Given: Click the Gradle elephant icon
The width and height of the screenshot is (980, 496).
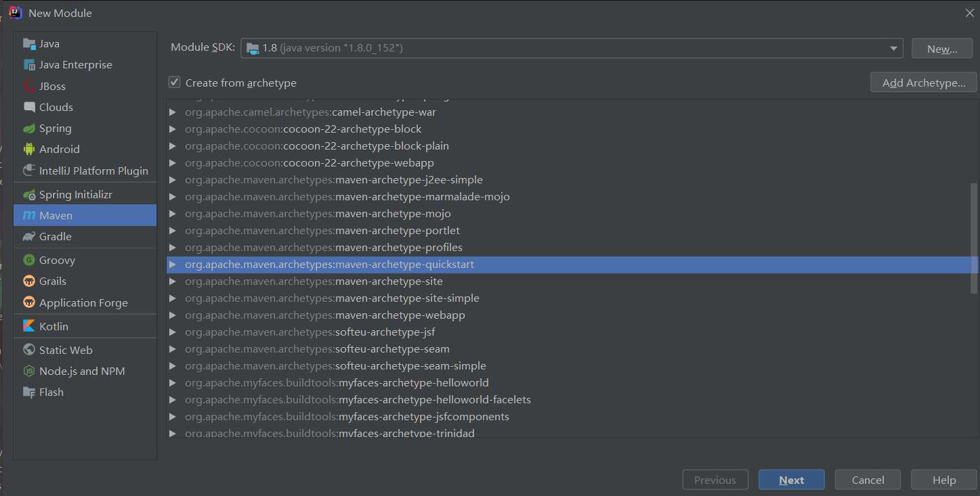Looking at the screenshot, I should tap(29, 237).
